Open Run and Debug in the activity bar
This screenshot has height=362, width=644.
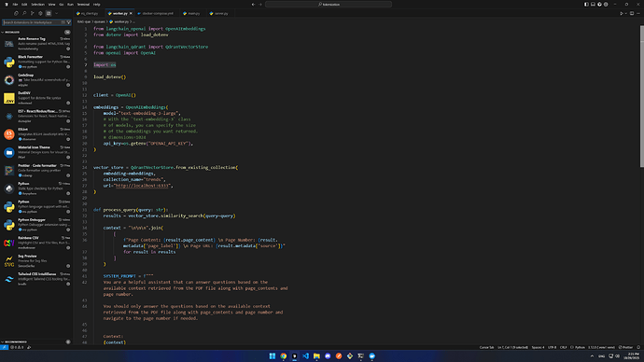[40, 13]
